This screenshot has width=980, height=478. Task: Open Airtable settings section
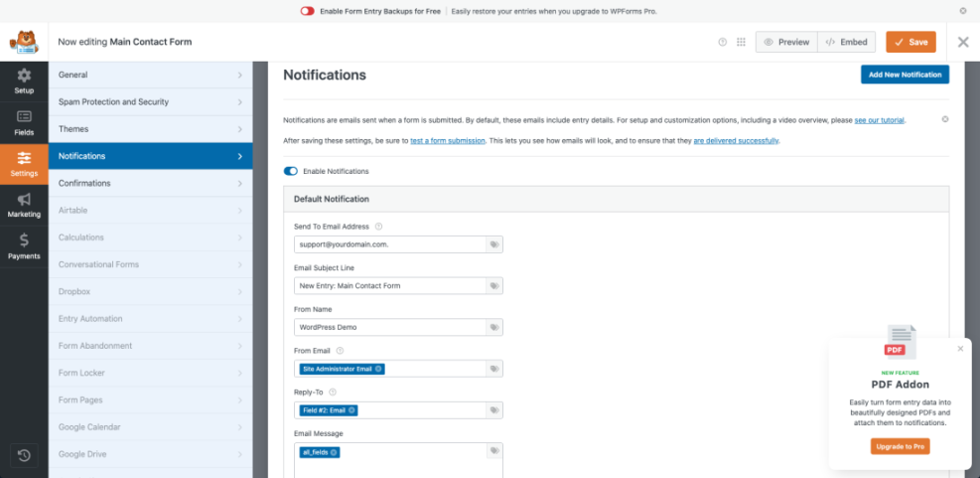click(151, 211)
